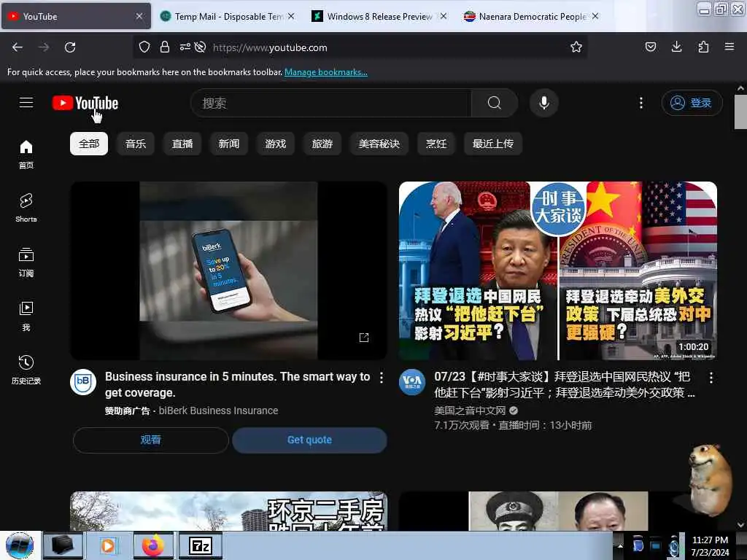
Task: Open the biBerk ad video thumbnail
Action: tap(228, 271)
